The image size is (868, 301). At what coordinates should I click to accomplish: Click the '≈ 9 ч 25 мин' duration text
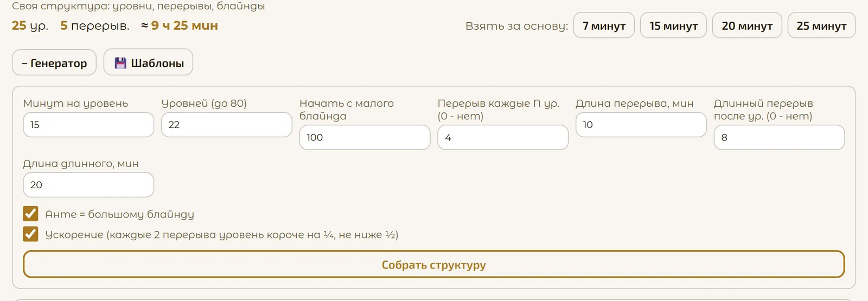[179, 25]
